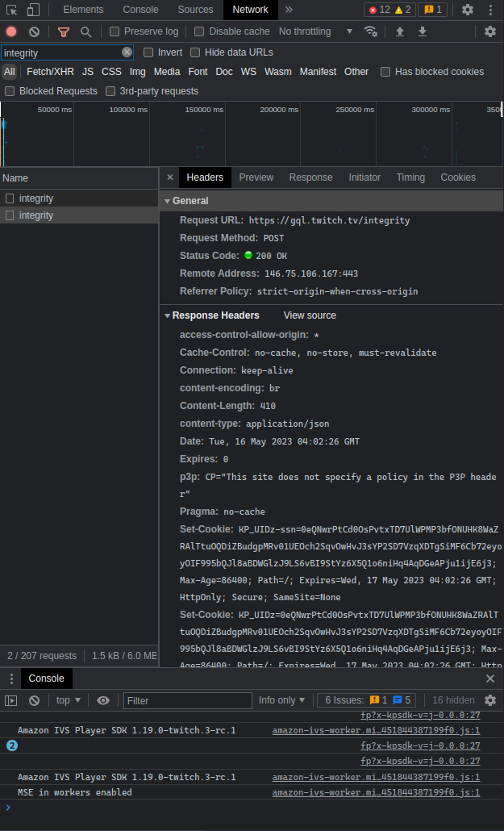Click the Name column header

point(79,178)
